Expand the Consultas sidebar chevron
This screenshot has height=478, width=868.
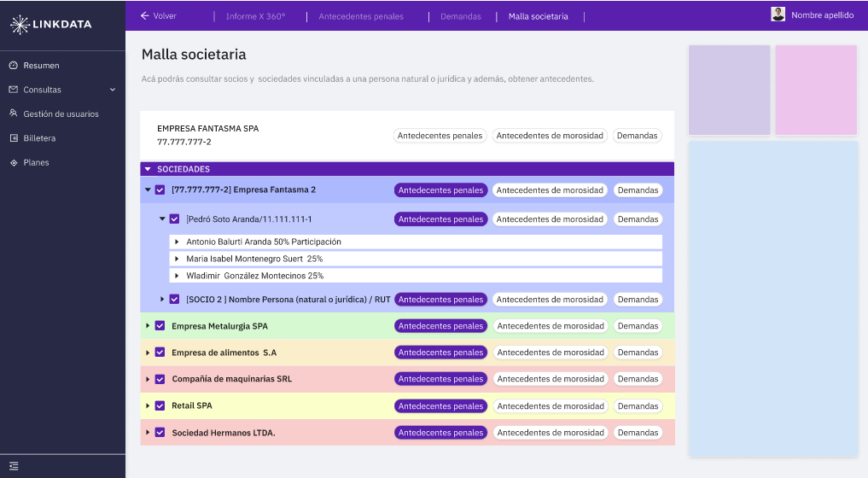(113, 90)
